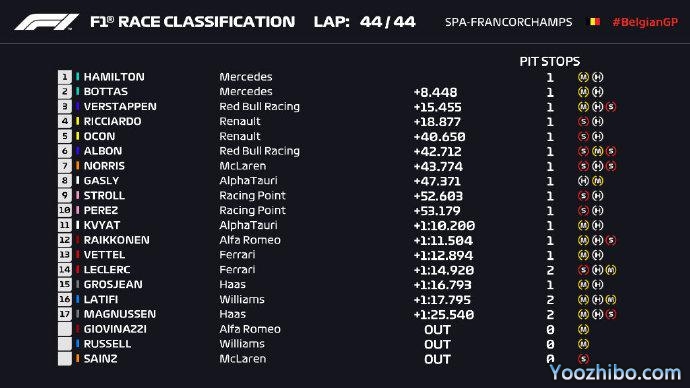Open the #BelgianGP hashtag link
The image size is (690, 388).
click(x=645, y=22)
